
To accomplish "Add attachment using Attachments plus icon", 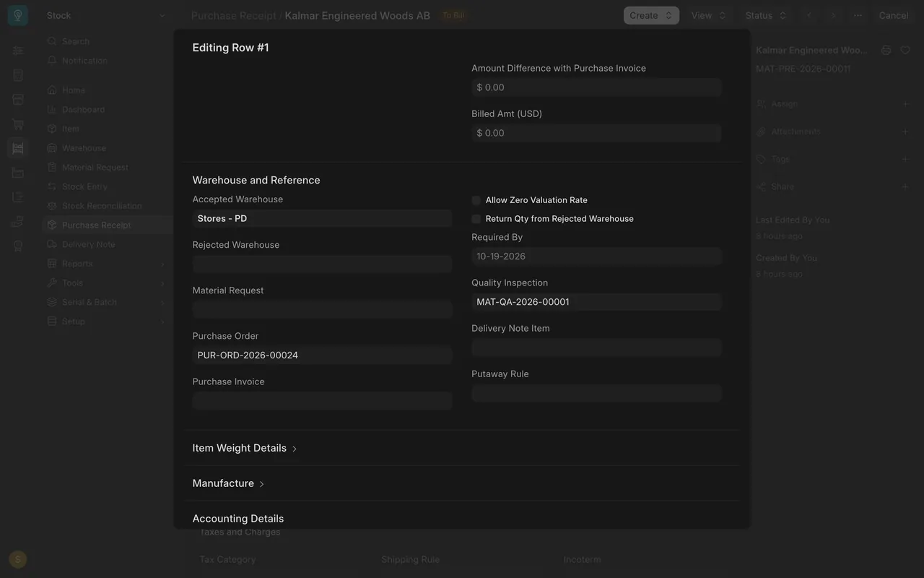I will [x=905, y=131].
